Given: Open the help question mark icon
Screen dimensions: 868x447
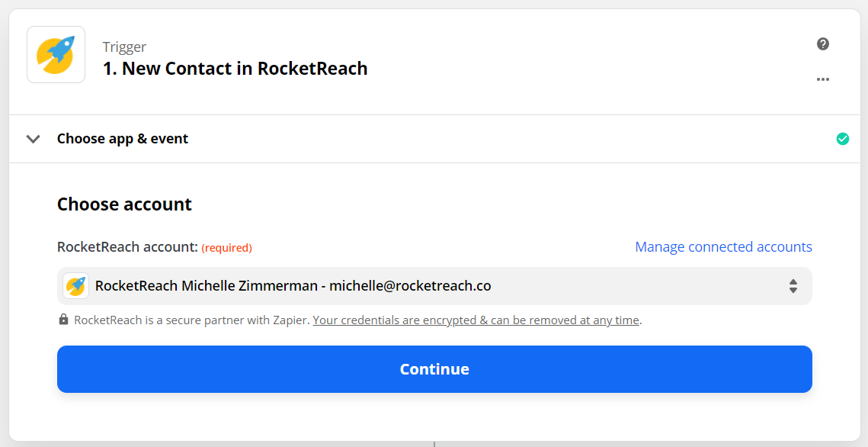Looking at the screenshot, I should coord(822,43).
